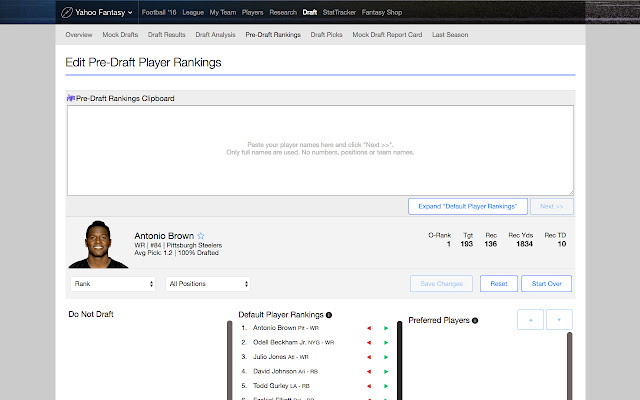
Task: Open the StatTracker menu
Action: click(x=339, y=13)
